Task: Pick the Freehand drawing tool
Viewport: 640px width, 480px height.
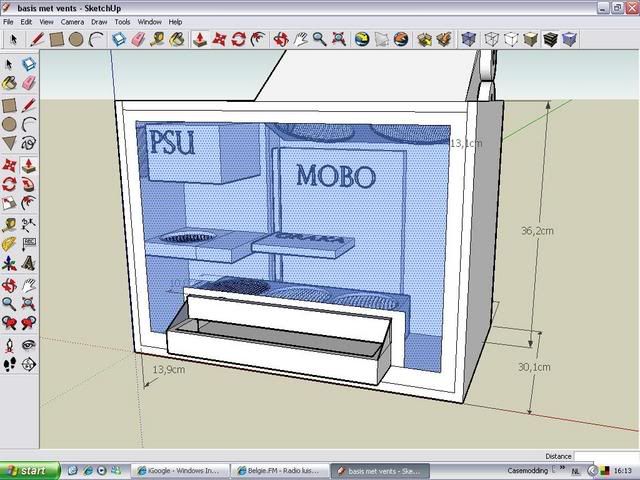Action: [x=29, y=143]
